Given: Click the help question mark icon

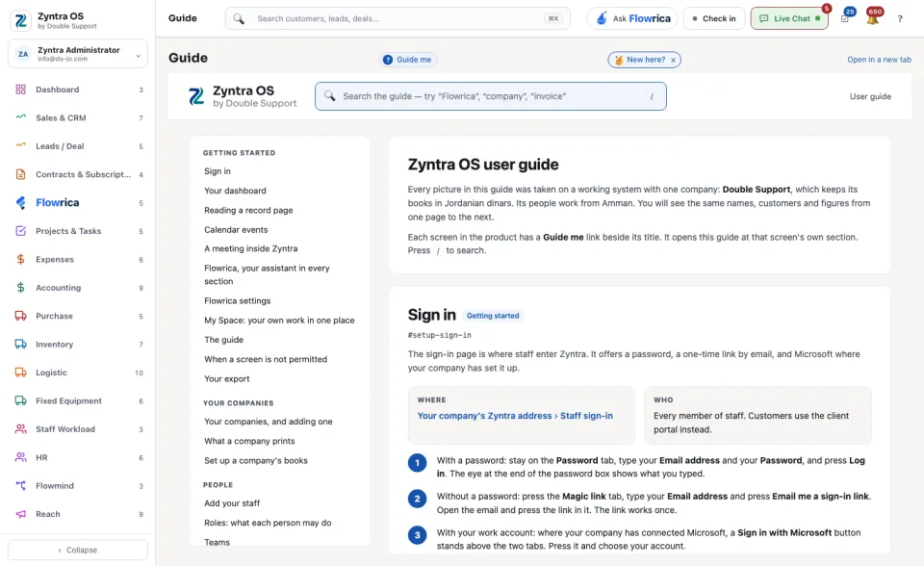Looking at the screenshot, I should coord(900,19).
